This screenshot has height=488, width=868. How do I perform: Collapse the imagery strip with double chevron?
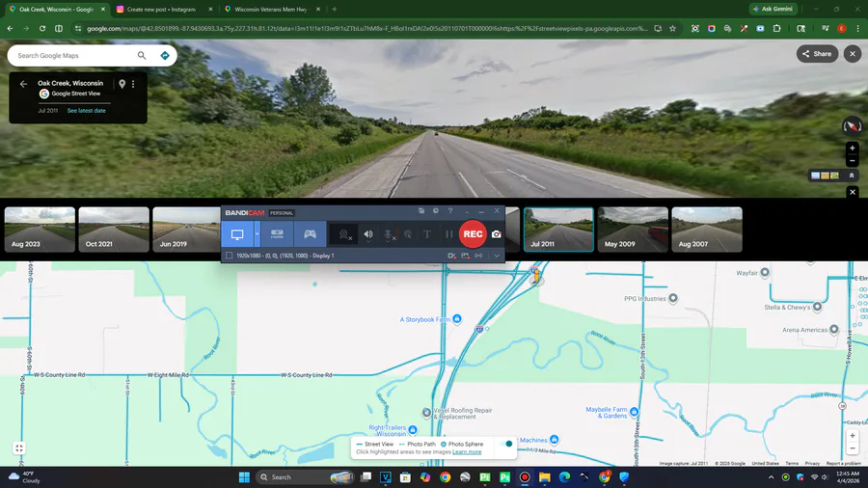[x=852, y=176]
